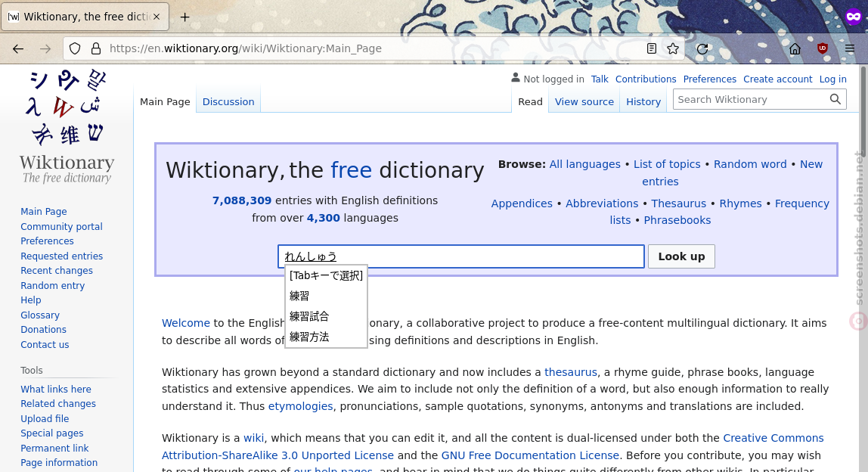Open the Frequency lists link
The image size is (868, 472).
(x=802, y=204)
